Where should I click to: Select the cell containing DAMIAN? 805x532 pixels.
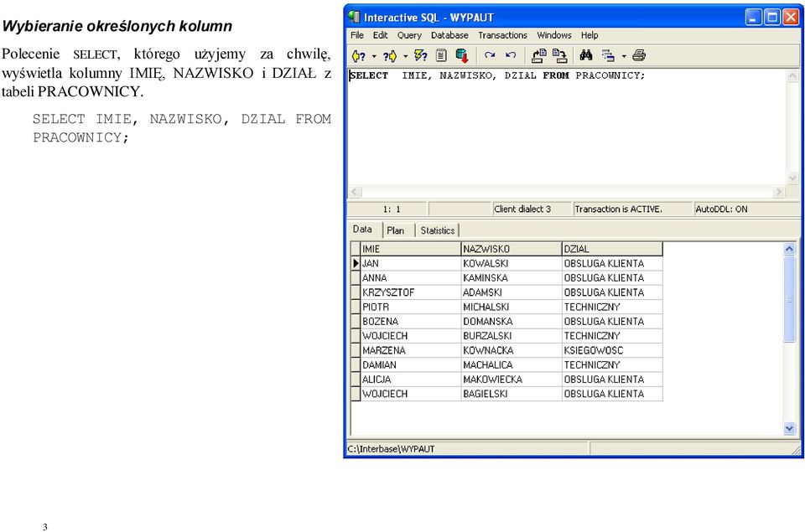pos(411,364)
